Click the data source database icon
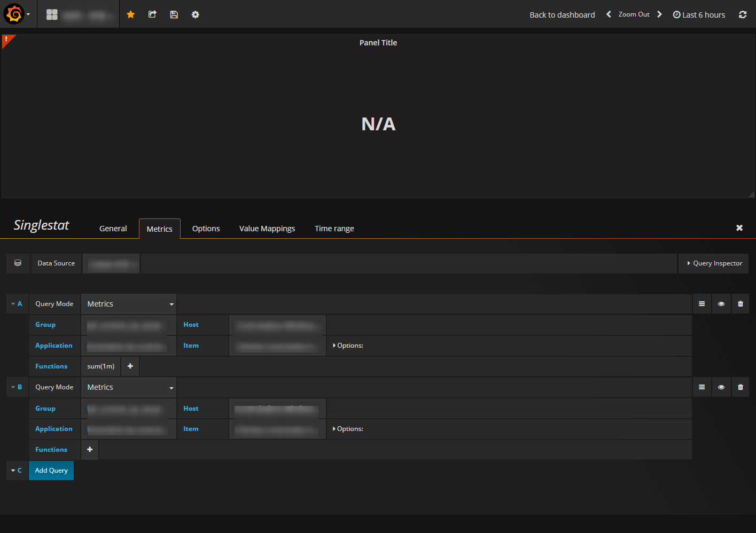Viewport: 756px width, 533px height. tap(18, 263)
